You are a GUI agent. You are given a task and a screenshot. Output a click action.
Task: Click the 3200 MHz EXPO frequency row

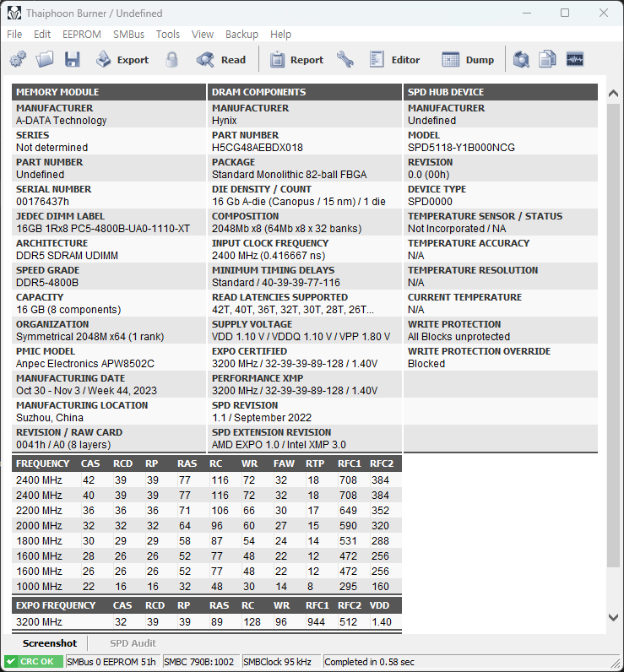(207, 622)
